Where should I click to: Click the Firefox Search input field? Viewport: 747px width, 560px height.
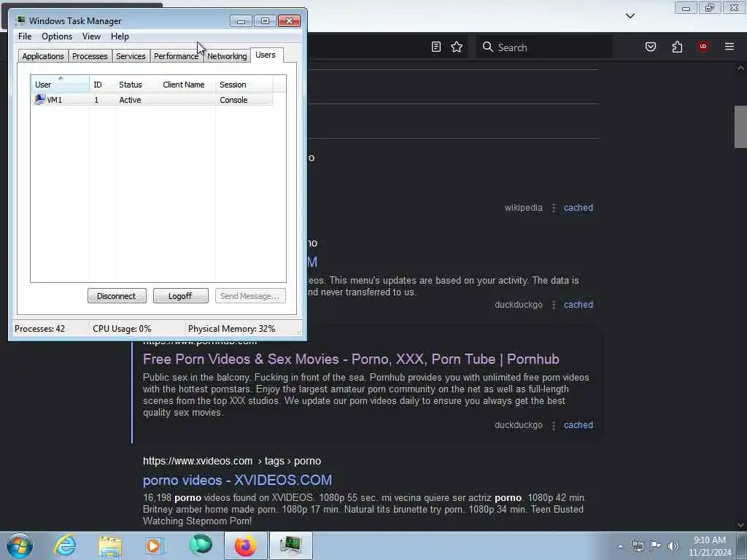543,47
